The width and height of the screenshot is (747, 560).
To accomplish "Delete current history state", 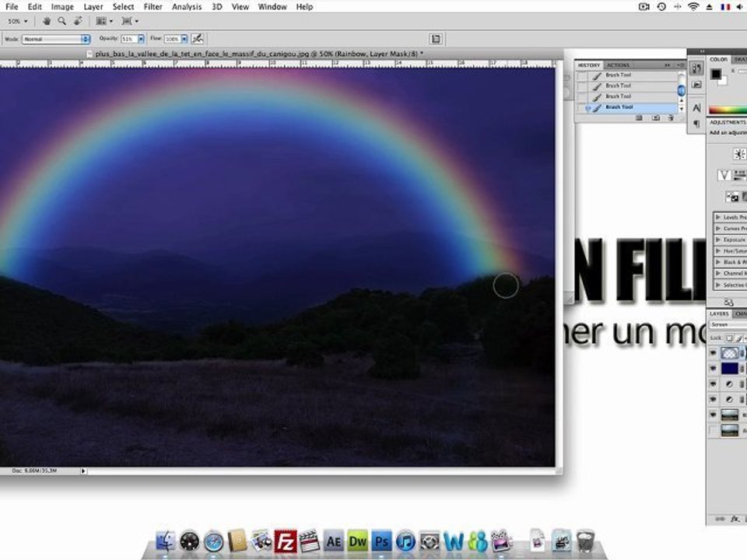I will (x=670, y=117).
